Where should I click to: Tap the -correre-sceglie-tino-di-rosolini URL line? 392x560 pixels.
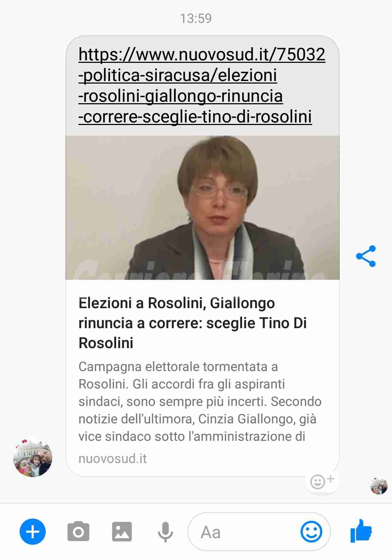(195, 117)
